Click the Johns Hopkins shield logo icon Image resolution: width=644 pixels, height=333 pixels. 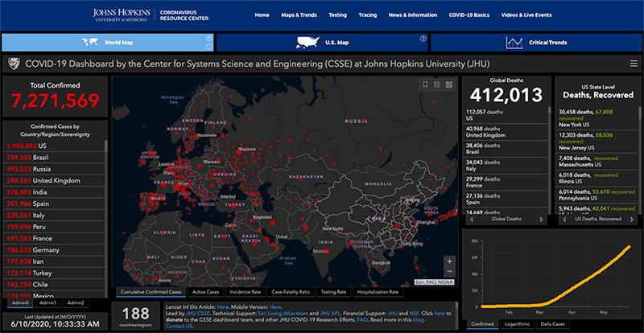pos(13,64)
